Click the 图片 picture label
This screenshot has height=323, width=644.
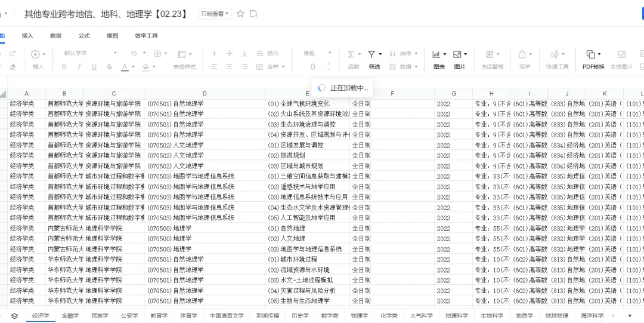click(x=460, y=67)
